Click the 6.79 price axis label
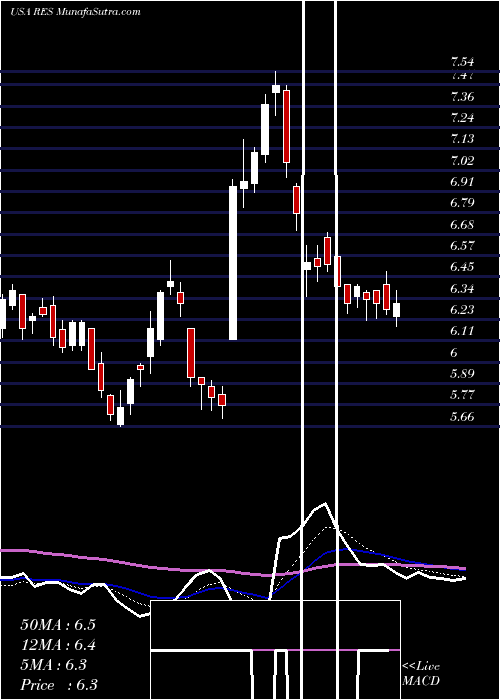Viewport: 500px width, 700px height. [x=462, y=203]
